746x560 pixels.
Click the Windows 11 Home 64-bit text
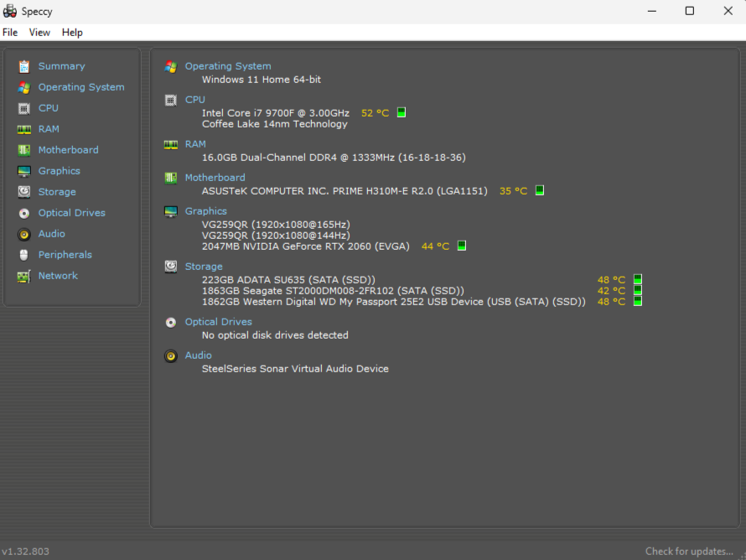(x=262, y=80)
